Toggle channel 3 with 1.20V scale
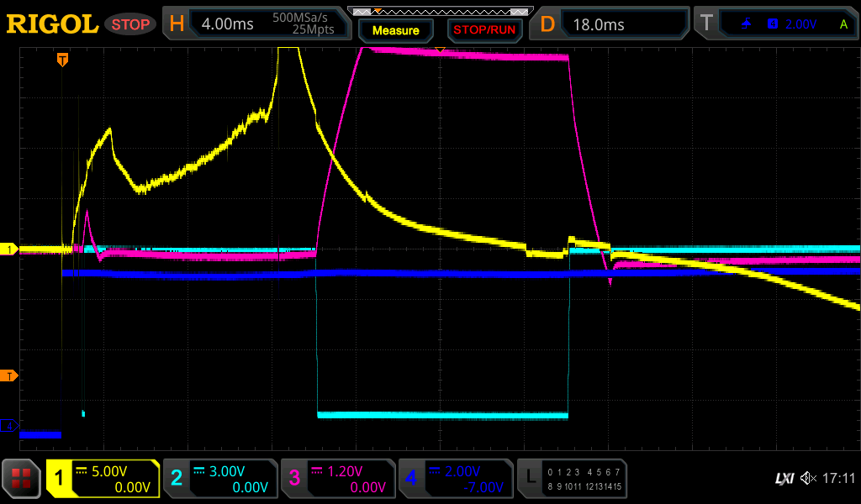 (x=338, y=479)
